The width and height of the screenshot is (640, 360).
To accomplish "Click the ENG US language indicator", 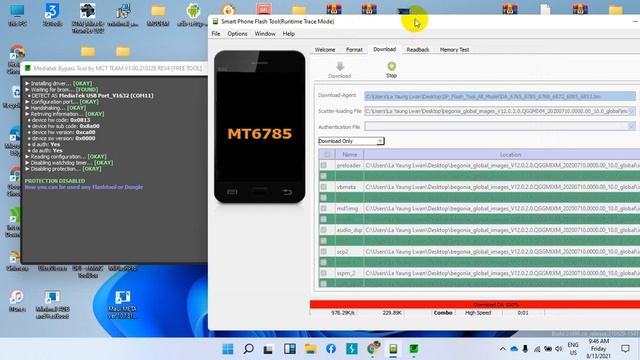I will tap(573, 349).
